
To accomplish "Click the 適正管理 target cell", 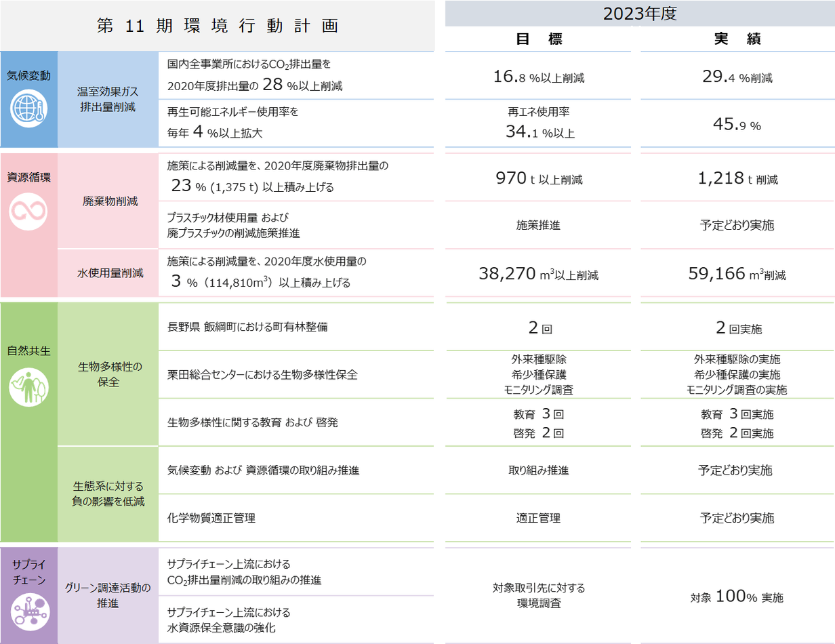I will point(539,518).
